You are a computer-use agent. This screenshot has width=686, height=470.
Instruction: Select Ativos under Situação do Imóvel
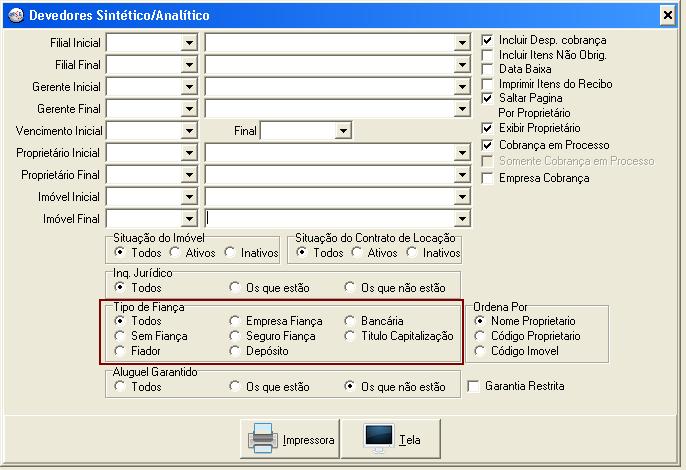coord(175,253)
